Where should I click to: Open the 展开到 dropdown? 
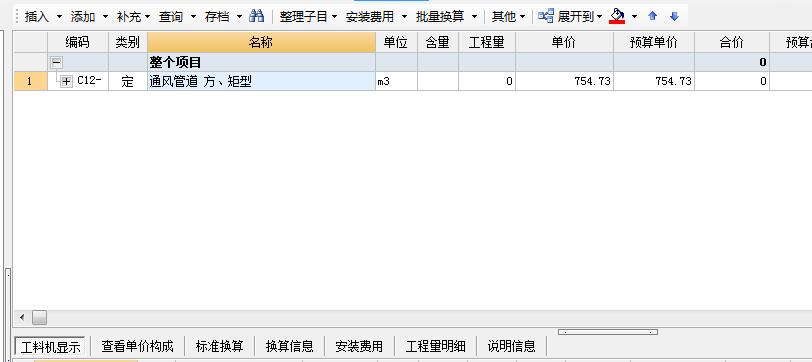tap(580, 17)
